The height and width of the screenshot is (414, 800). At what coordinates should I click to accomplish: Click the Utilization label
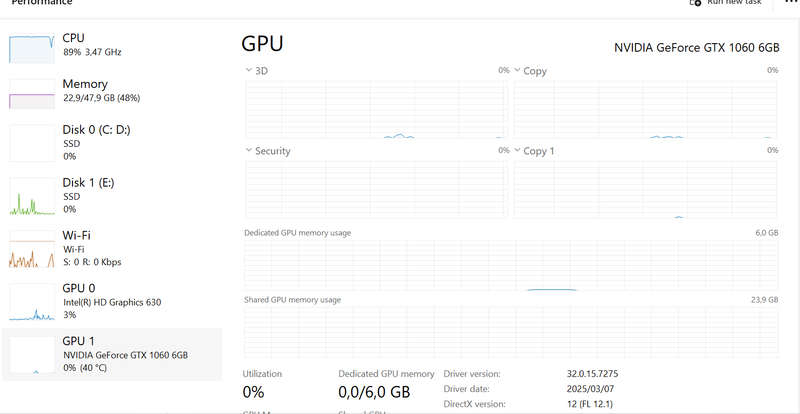pyautogui.click(x=262, y=374)
